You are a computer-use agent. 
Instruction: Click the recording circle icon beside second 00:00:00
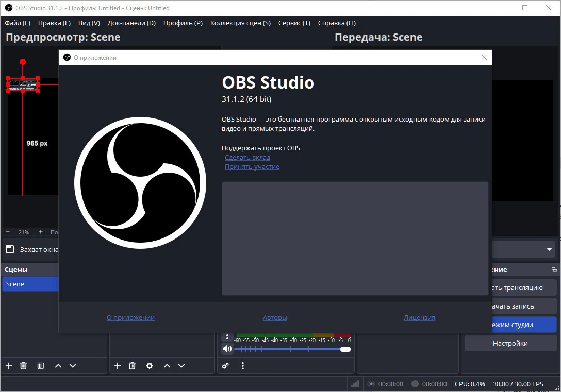pos(415,384)
